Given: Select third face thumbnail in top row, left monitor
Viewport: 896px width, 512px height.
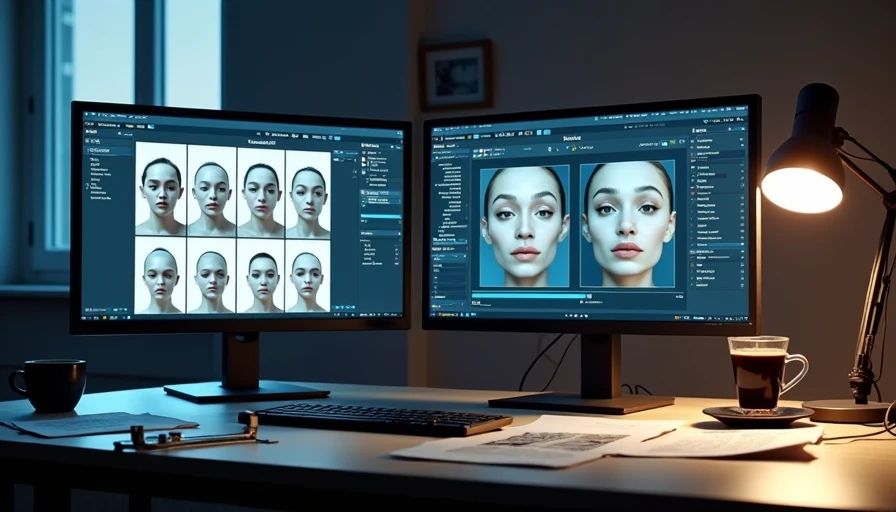Looking at the screenshot, I should tap(261, 191).
